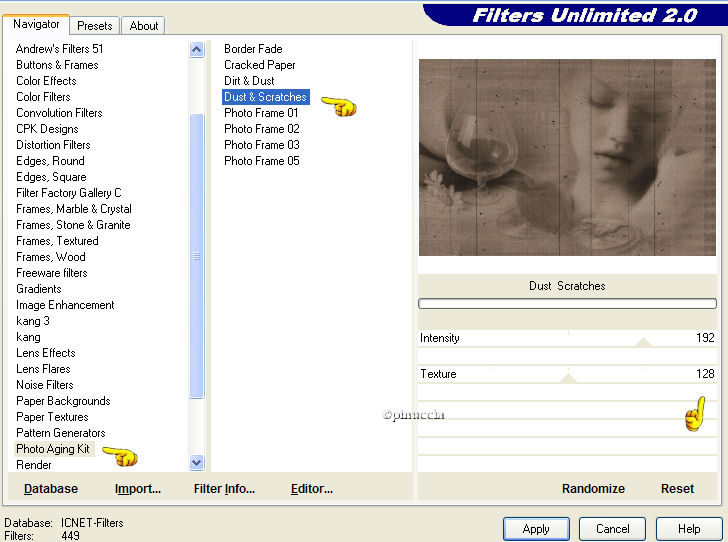Screen dimensions: 728x542
Task: Pick the Photo Frame 01 filter
Action: (x=261, y=113)
